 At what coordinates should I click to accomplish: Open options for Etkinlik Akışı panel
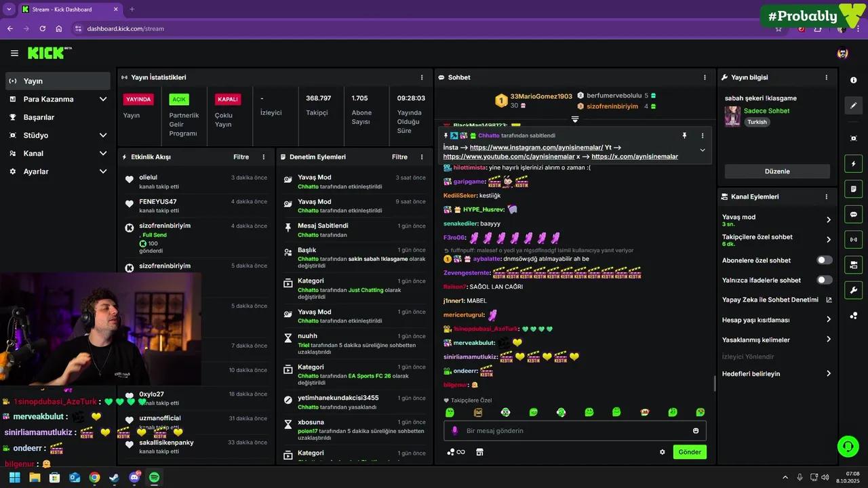point(264,157)
